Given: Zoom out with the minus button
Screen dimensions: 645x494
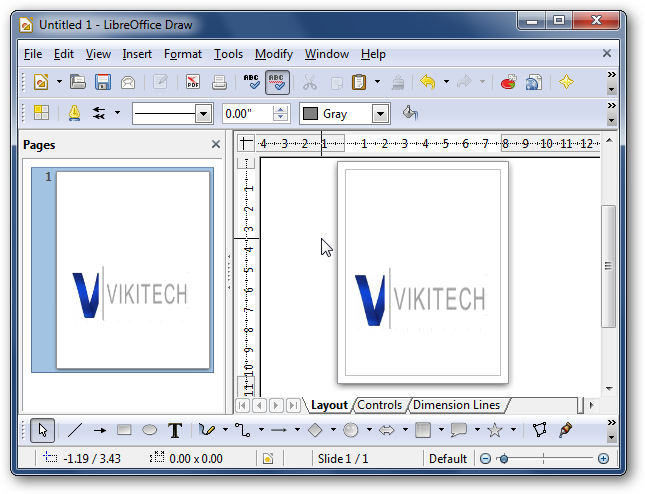Looking at the screenshot, I should [485, 459].
